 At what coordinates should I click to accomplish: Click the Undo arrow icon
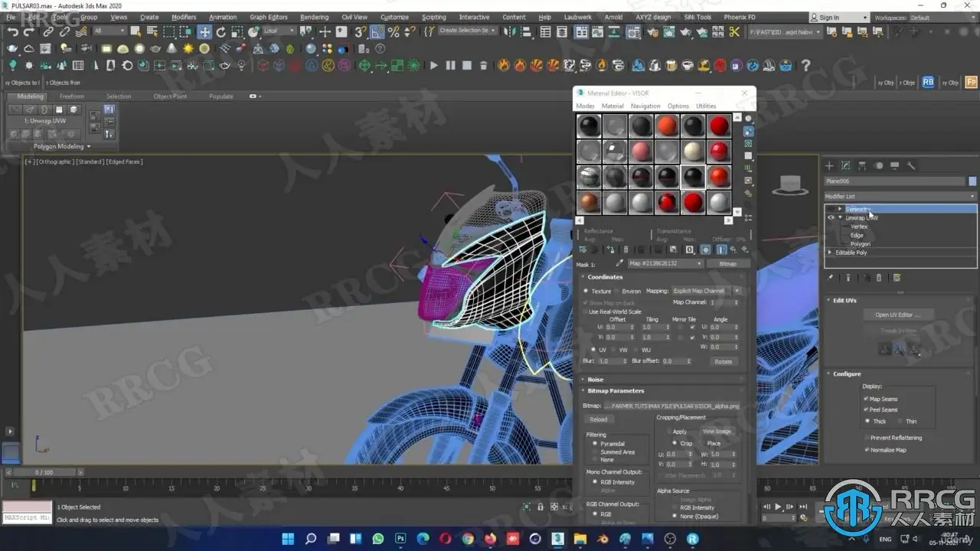(x=13, y=31)
